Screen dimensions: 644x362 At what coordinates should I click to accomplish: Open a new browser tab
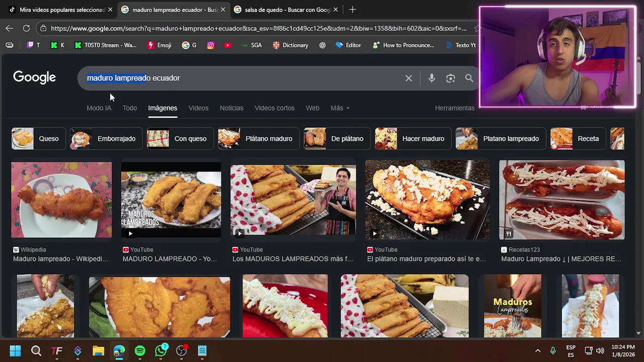(x=352, y=10)
